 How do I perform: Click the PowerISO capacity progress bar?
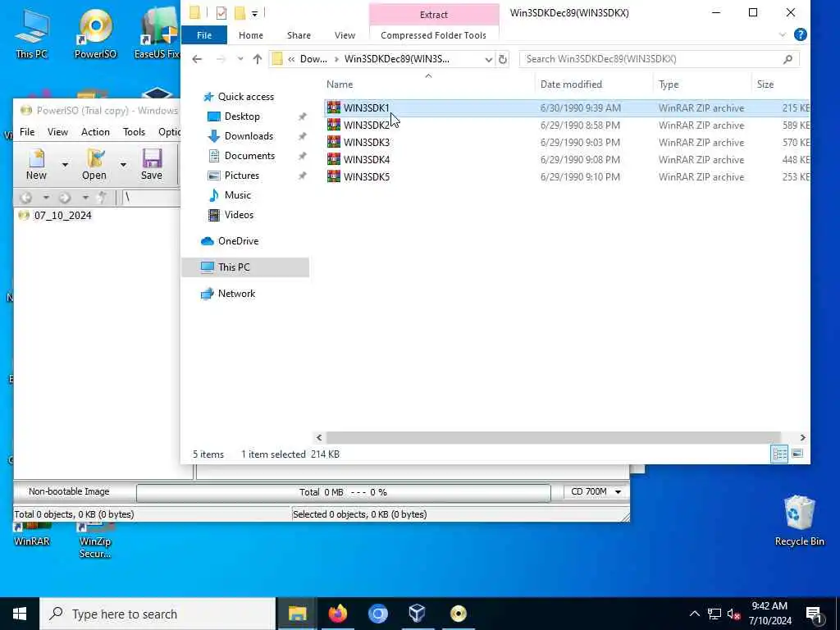[344, 492]
